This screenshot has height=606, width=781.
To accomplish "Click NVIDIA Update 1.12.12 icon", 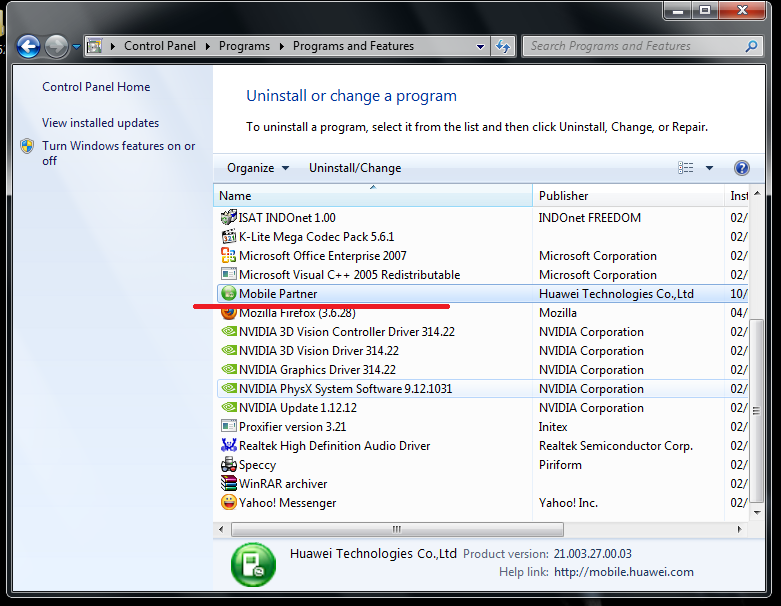I will [x=229, y=407].
